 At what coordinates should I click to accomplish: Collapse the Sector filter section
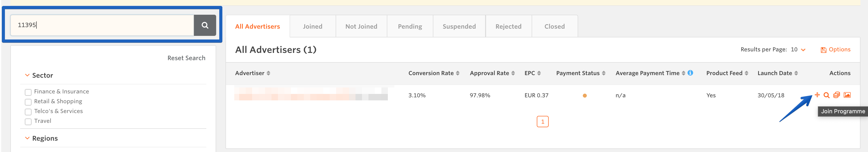pyautogui.click(x=28, y=75)
